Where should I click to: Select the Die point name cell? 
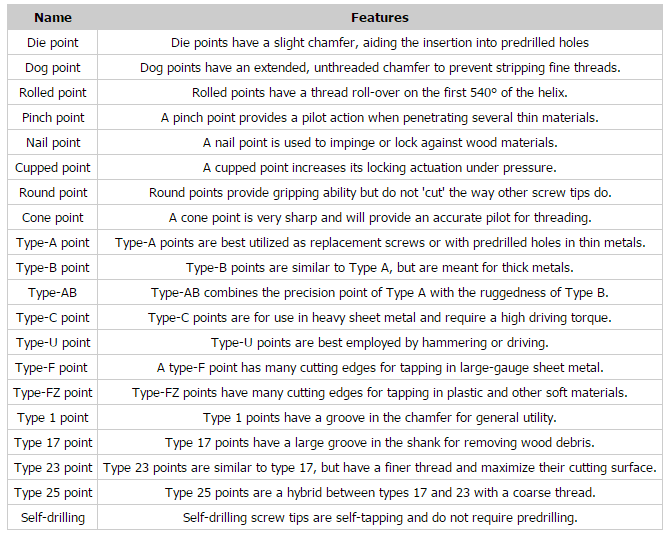[x=52, y=43]
